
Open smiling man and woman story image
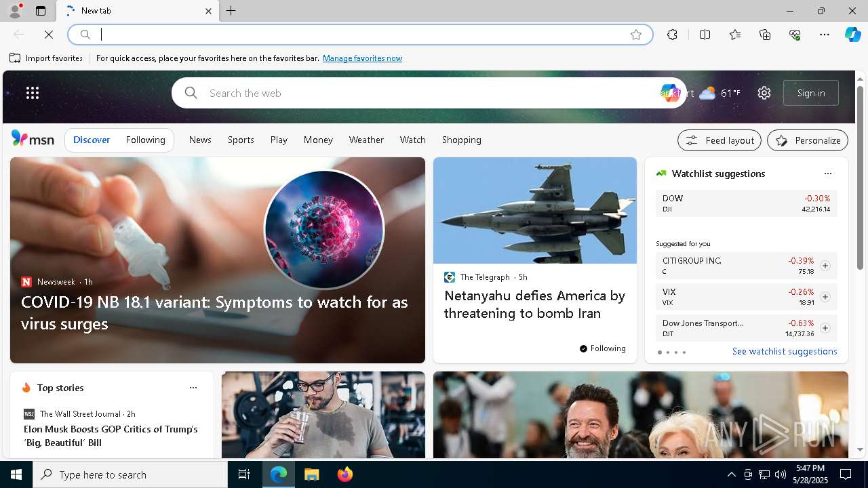[641, 415]
